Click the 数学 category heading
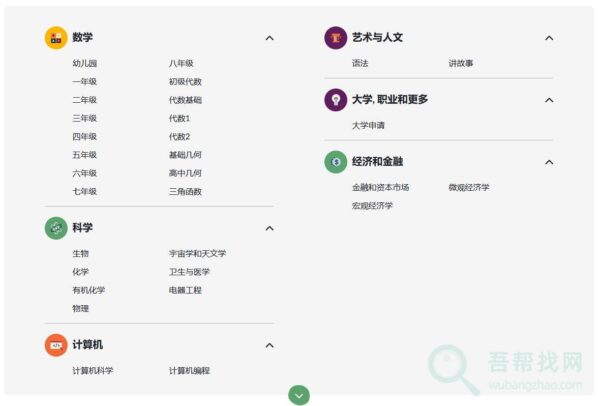600x406 pixels. pos(82,38)
